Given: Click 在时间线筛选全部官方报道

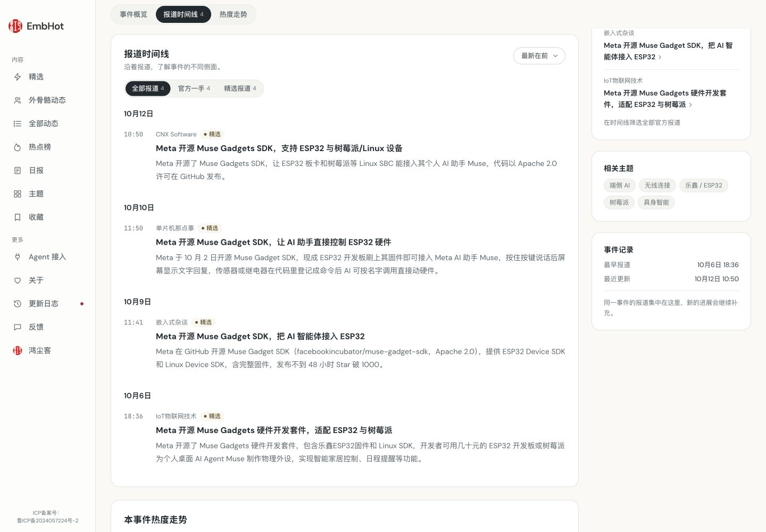Looking at the screenshot, I should [642, 122].
